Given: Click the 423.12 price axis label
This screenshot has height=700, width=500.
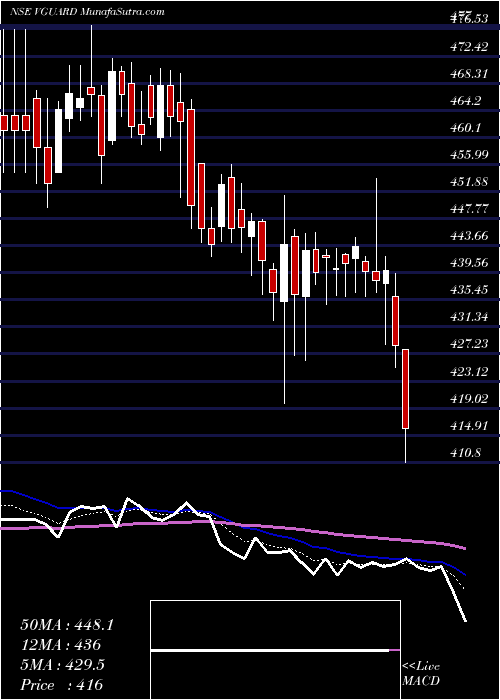Looking at the screenshot, I should point(469,371).
